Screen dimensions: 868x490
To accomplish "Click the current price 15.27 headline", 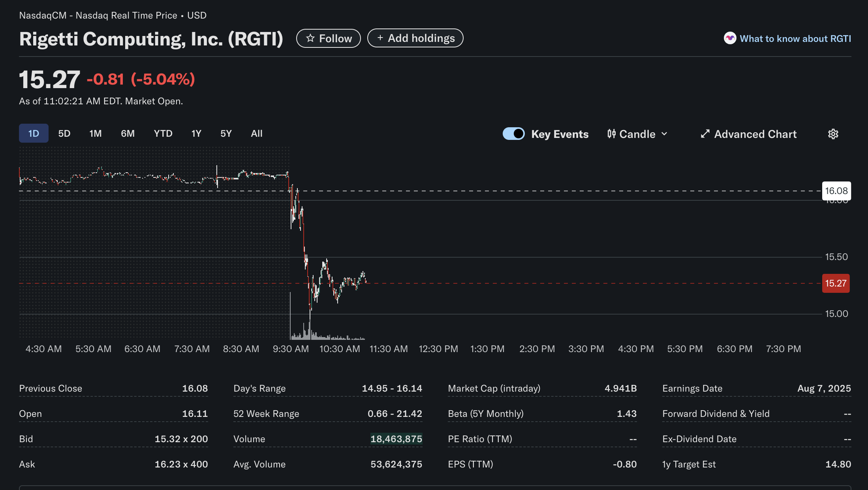I will pyautogui.click(x=49, y=79).
